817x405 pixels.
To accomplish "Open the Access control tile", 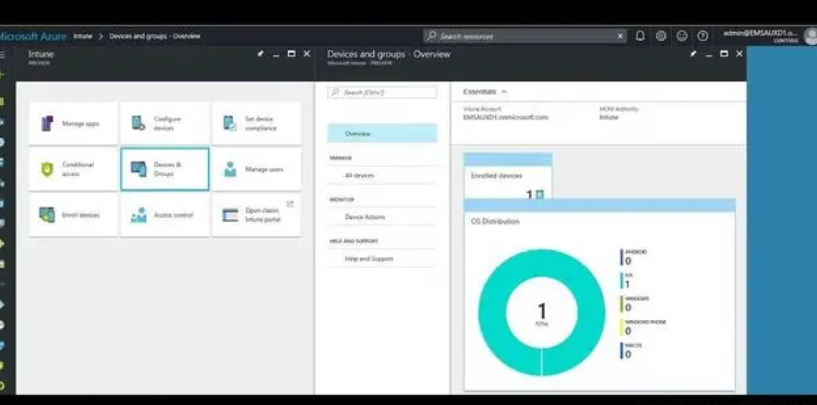I will tap(165, 215).
